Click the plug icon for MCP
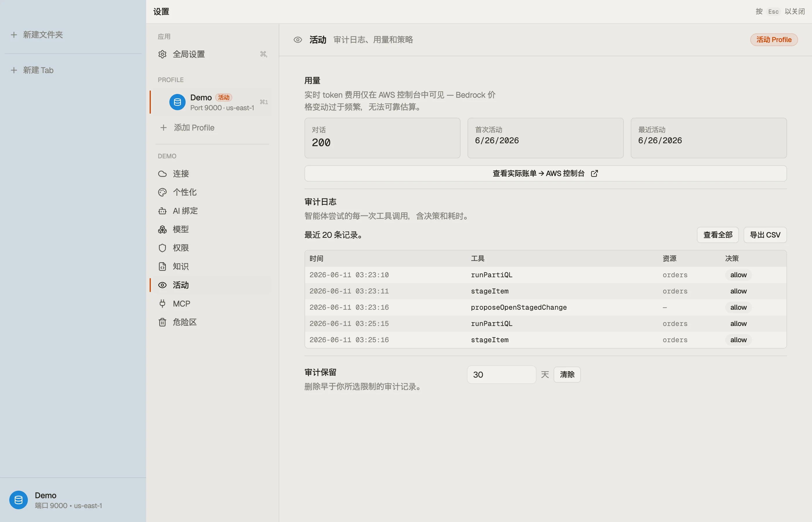This screenshot has height=522, width=812. pos(162,303)
